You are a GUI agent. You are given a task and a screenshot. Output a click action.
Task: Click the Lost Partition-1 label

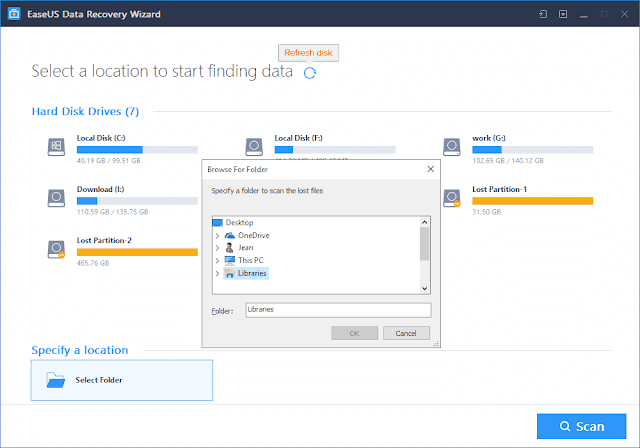tap(500, 189)
